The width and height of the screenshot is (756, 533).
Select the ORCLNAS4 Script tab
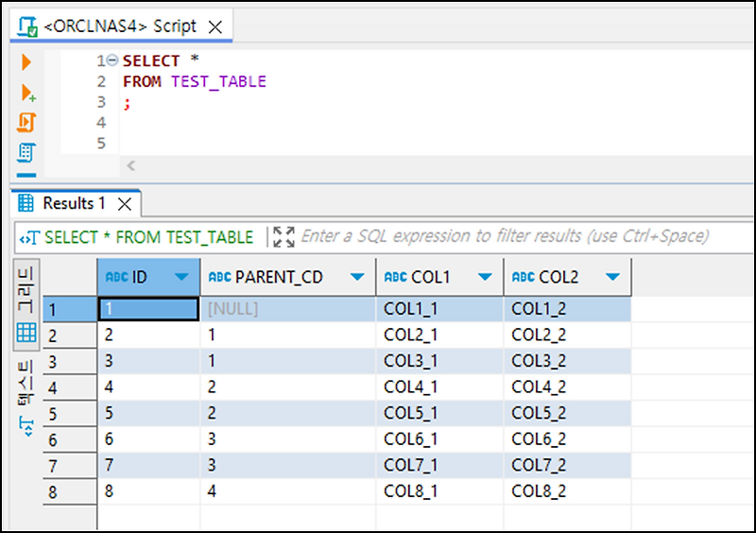(x=121, y=26)
